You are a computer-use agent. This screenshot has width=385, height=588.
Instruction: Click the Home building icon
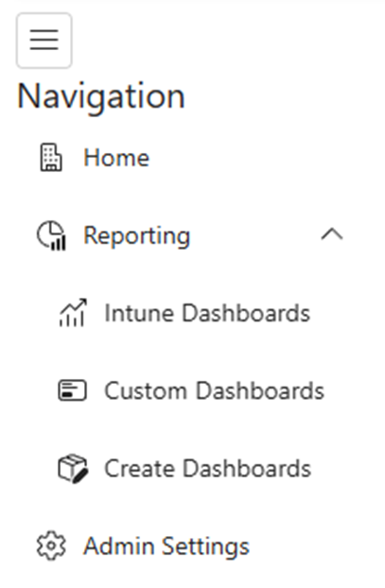tap(51, 158)
